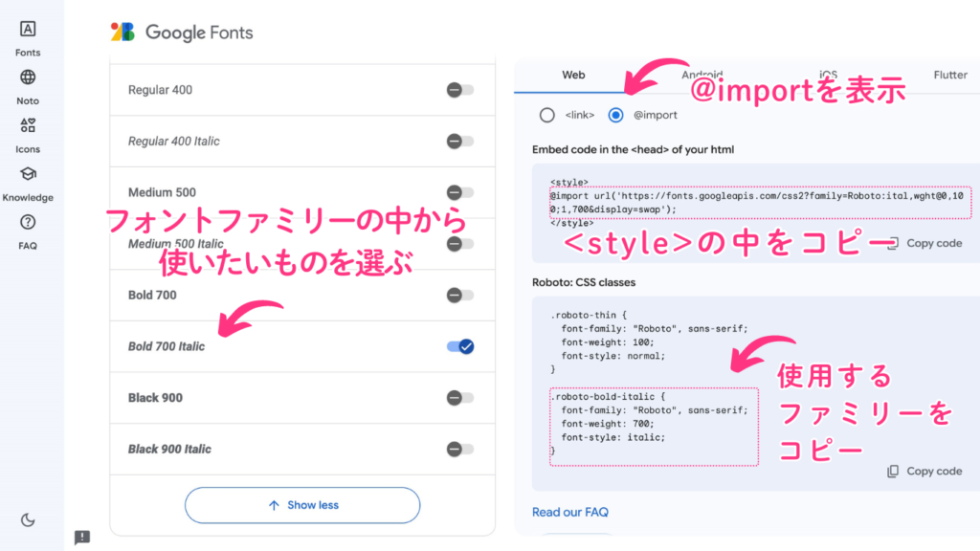Select the @import radio button
The image size is (980, 551).
pyautogui.click(x=615, y=115)
